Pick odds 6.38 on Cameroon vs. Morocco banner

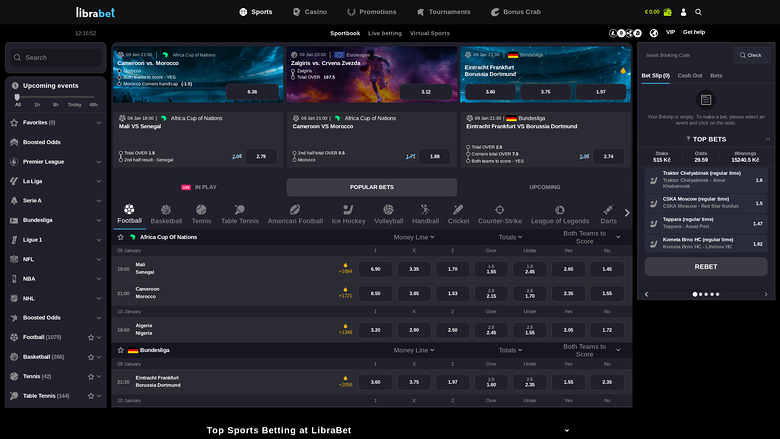(x=252, y=92)
